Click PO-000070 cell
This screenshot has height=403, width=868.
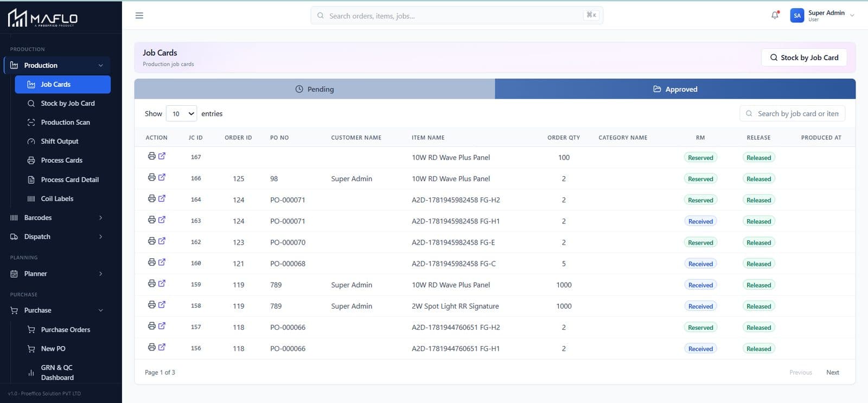[288, 242]
